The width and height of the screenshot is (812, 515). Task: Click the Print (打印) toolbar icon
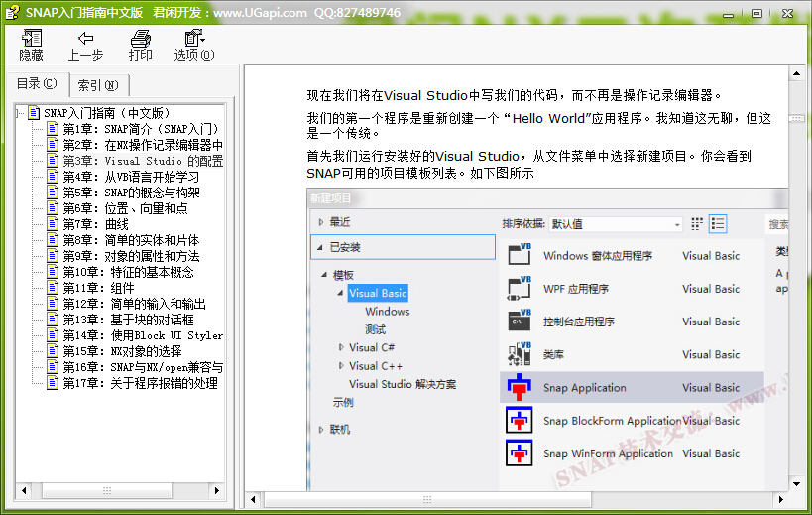pos(141,38)
